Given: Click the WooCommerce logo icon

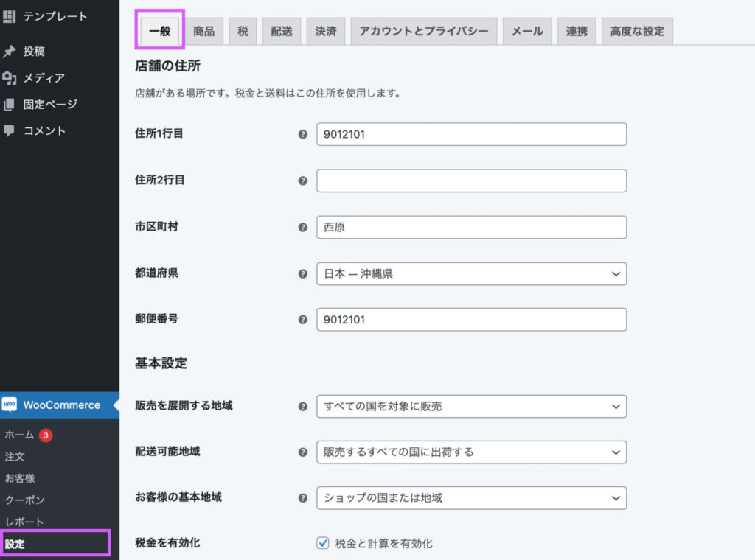Looking at the screenshot, I should (x=9, y=405).
